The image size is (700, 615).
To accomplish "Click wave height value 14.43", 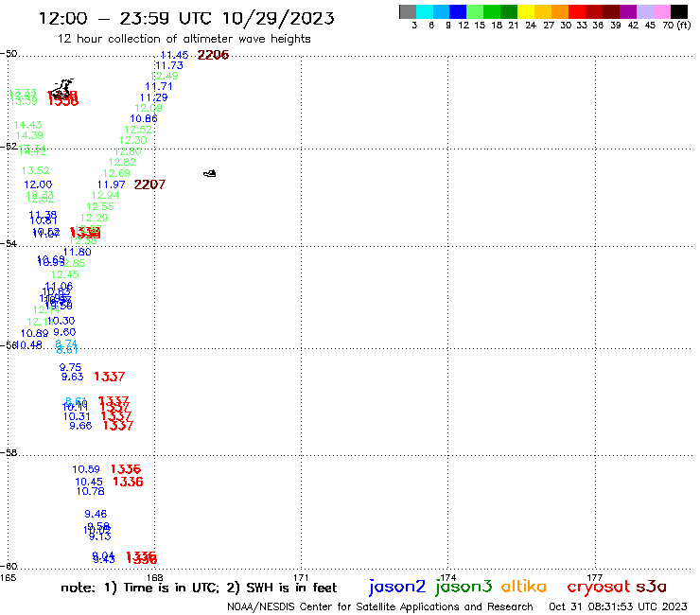I will pos(27,125).
